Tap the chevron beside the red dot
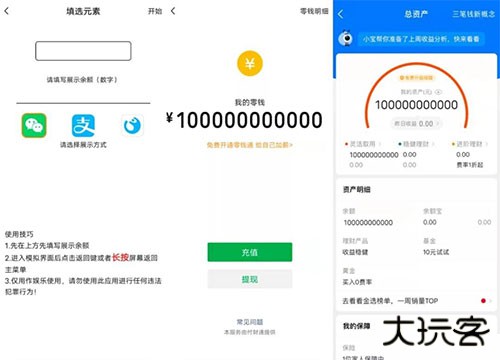Viewport: 500px width, 360px height. [490, 301]
